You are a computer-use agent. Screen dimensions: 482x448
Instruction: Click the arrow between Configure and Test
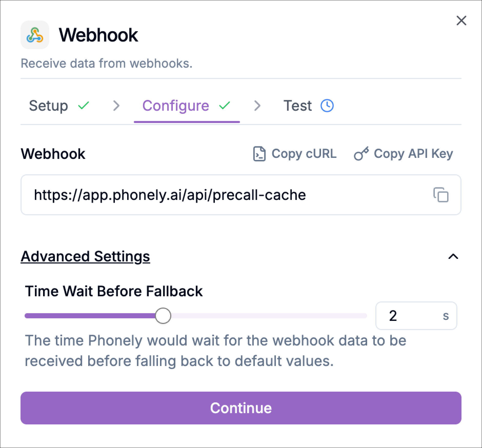point(257,105)
